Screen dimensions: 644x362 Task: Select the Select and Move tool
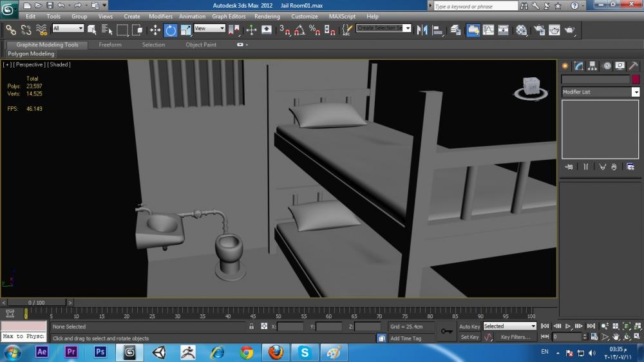(x=155, y=30)
